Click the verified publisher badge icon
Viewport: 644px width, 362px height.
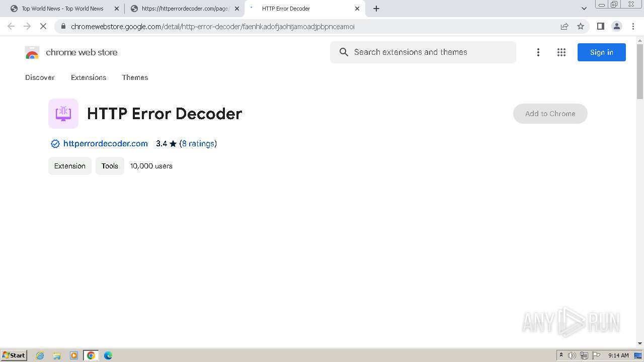point(55,144)
